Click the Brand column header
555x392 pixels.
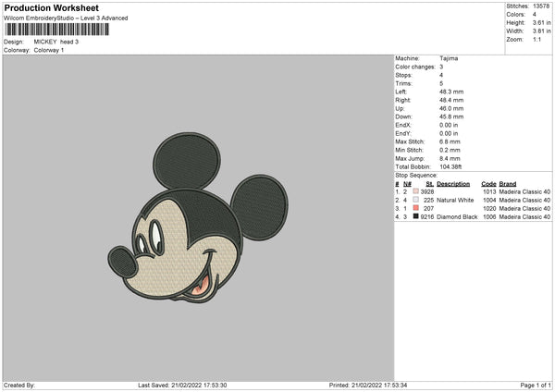pyautogui.click(x=508, y=184)
